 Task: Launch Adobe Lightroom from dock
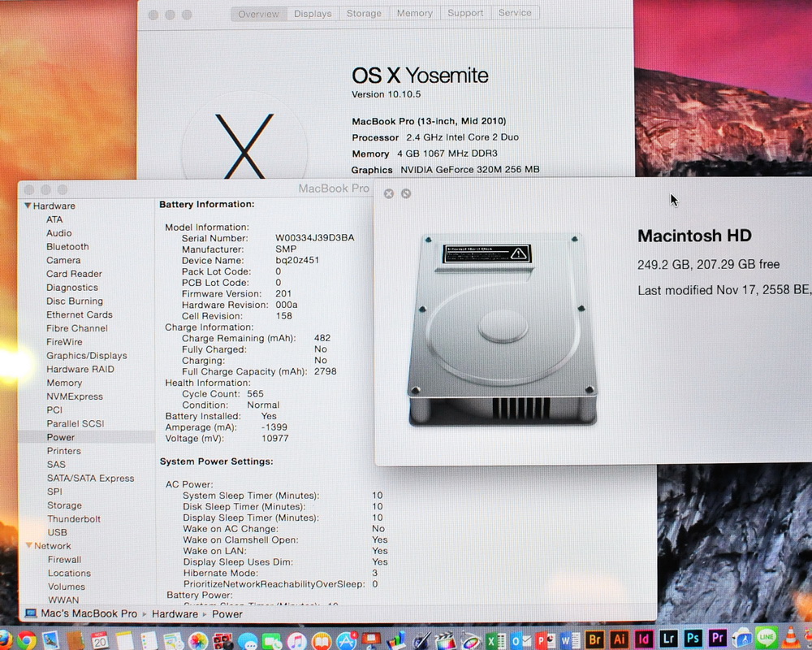click(668, 639)
